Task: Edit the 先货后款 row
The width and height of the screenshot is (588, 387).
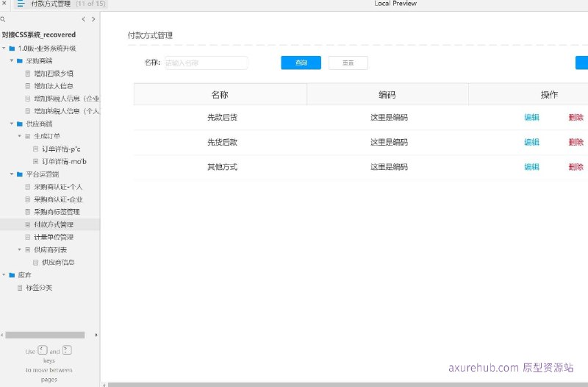Action: pos(531,142)
